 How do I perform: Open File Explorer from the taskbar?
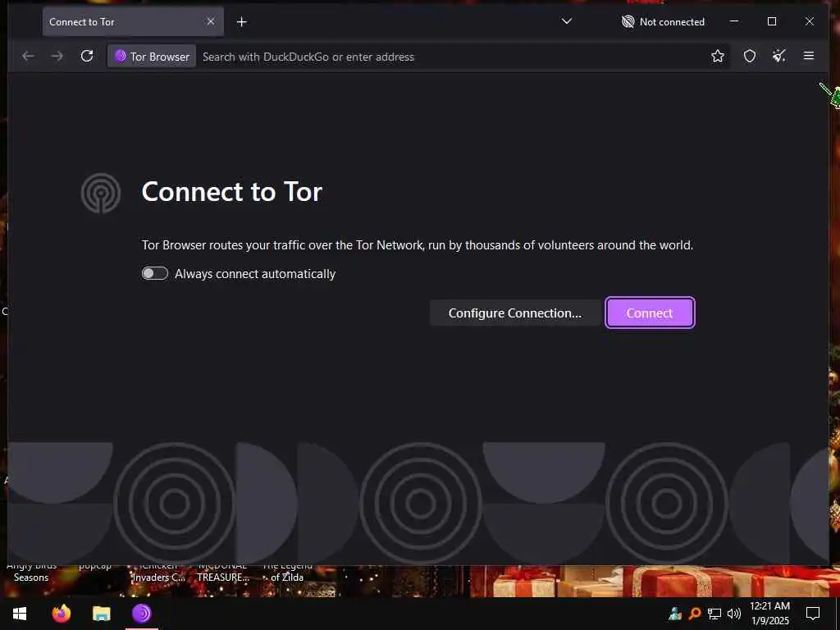(x=101, y=614)
